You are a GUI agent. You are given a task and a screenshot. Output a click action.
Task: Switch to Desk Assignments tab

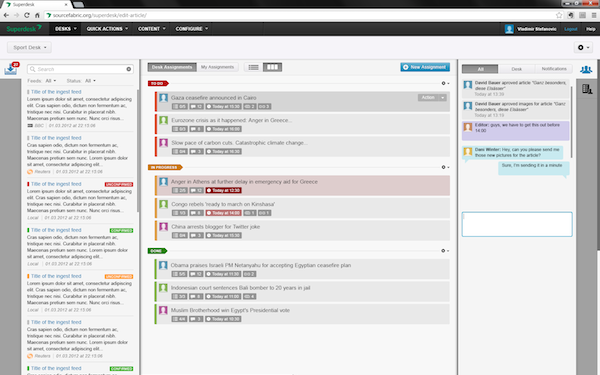click(x=172, y=67)
